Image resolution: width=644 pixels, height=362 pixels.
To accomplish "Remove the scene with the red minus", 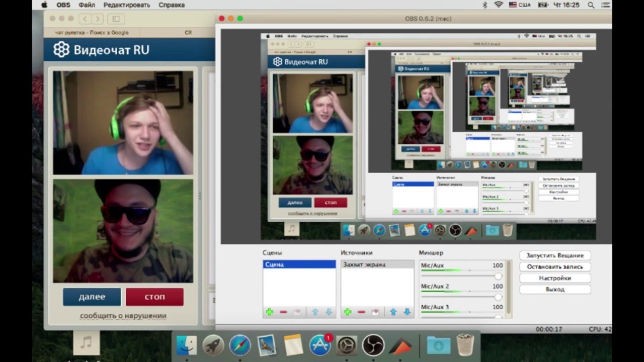I will tap(283, 312).
